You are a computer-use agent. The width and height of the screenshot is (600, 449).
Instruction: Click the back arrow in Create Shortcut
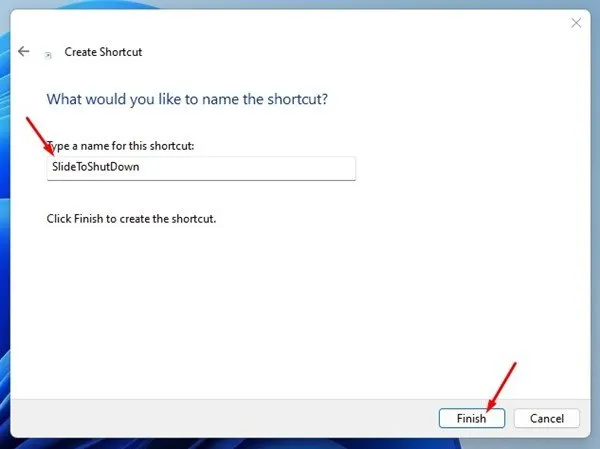pyautogui.click(x=24, y=51)
